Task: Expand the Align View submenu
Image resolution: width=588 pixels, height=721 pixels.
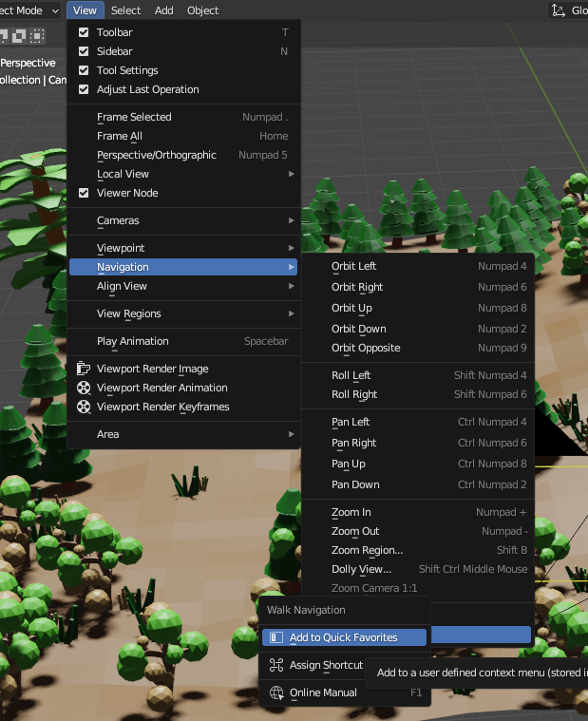Action: pyautogui.click(x=183, y=286)
